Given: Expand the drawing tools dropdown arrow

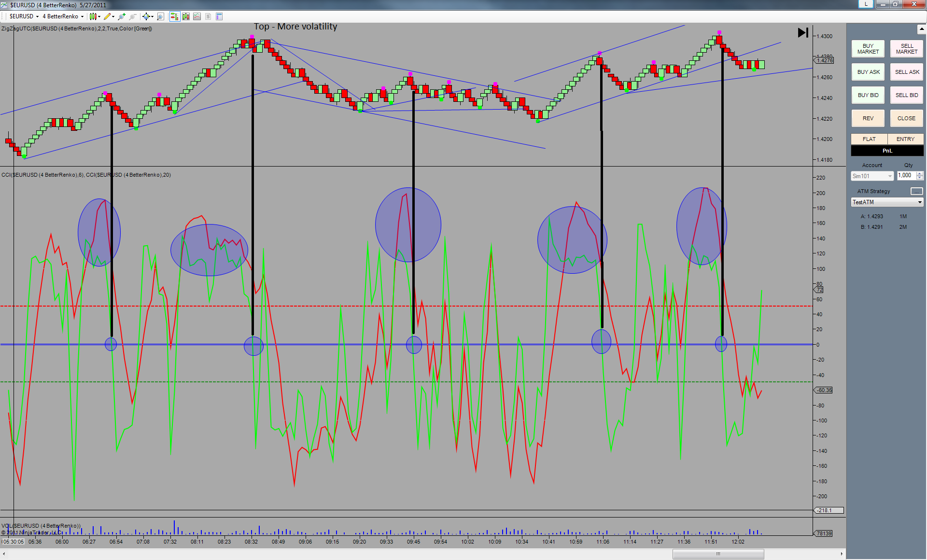Looking at the screenshot, I should pos(113,16).
